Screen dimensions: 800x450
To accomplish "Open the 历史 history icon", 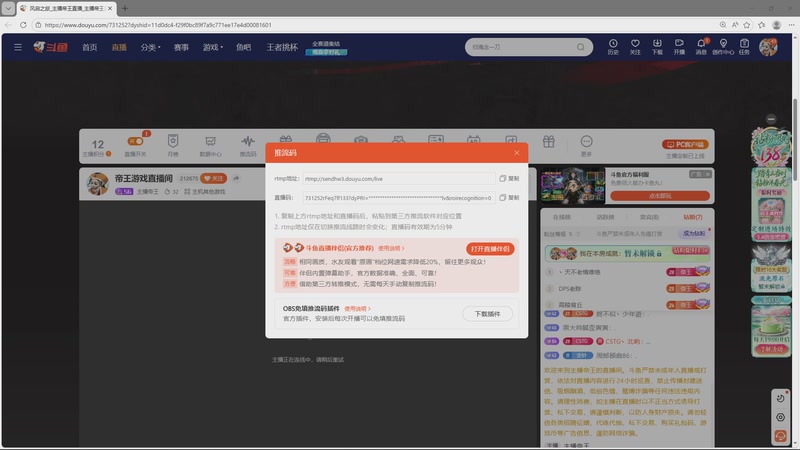I will click(613, 47).
